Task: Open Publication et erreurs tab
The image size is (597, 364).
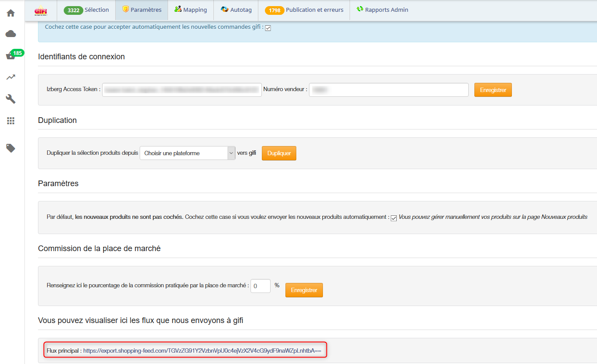Action: (x=304, y=10)
